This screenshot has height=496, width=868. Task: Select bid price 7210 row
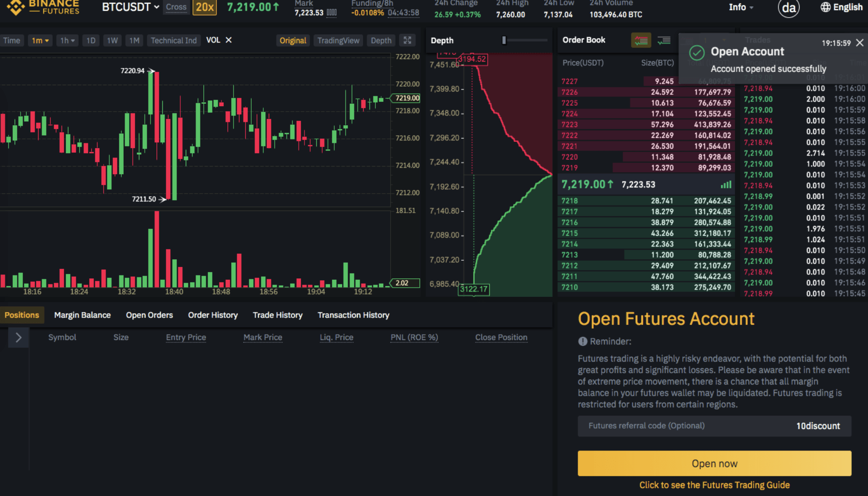click(646, 287)
